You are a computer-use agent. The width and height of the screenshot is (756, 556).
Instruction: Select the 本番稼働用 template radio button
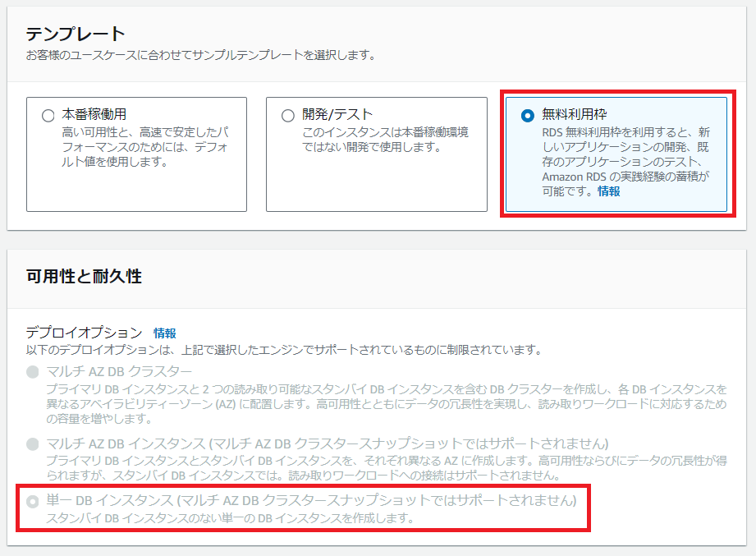(48, 116)
